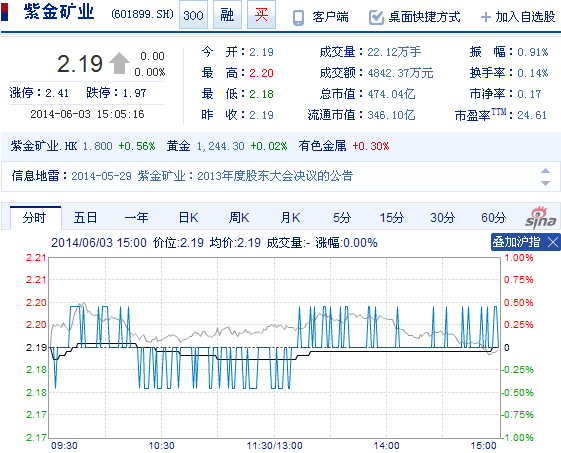Add stock via 加入自选股 link

tap(525, 17)
